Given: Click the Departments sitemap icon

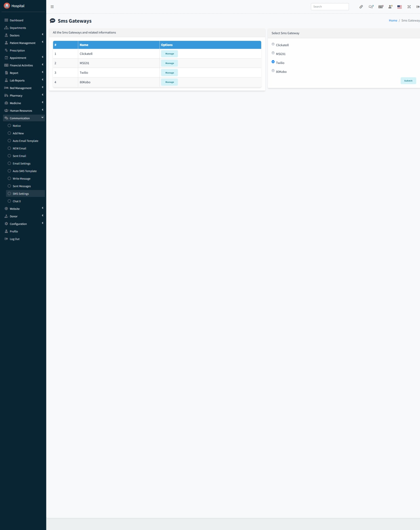Looking at the screenshot, I should point(6,28).
